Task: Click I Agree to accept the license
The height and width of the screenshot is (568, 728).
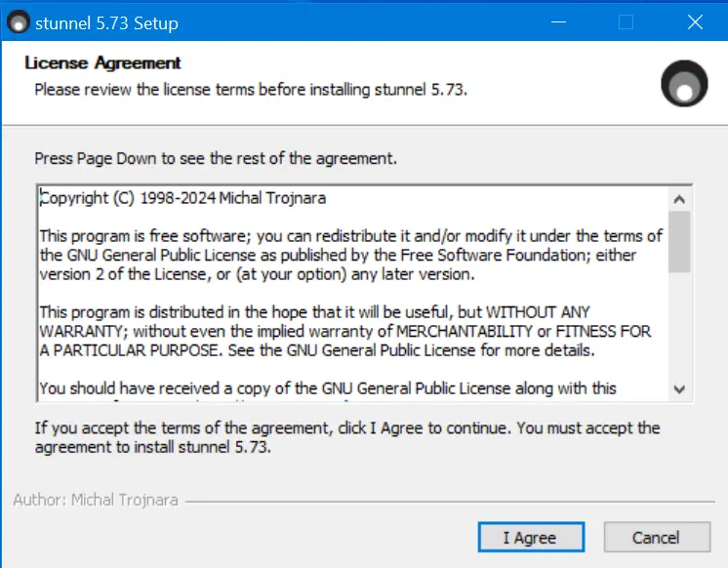Action: click(531, 538)
